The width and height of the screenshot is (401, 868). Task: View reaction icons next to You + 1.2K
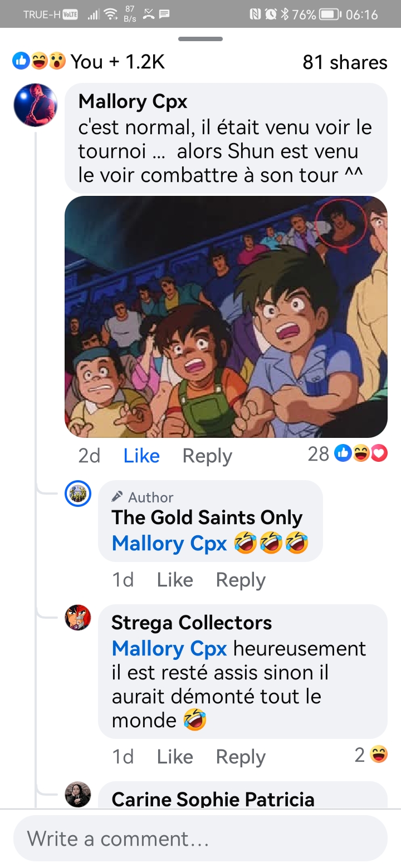[39, 61]
